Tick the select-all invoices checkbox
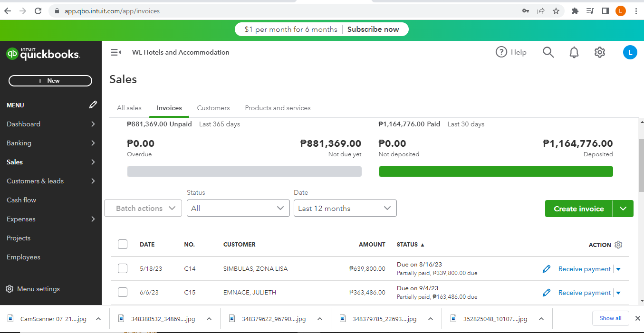Screen dimensions: 644x333 coord(123,244)
